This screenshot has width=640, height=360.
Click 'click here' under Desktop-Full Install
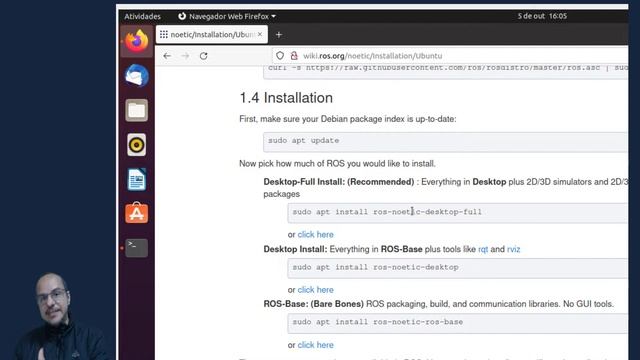point(316,235)
